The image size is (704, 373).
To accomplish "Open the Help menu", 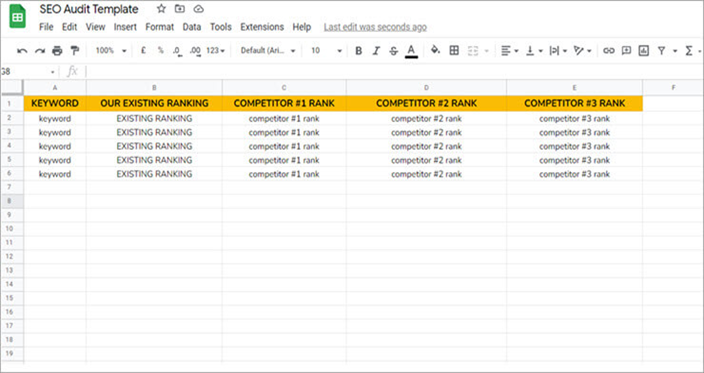I will click(302, 27).
